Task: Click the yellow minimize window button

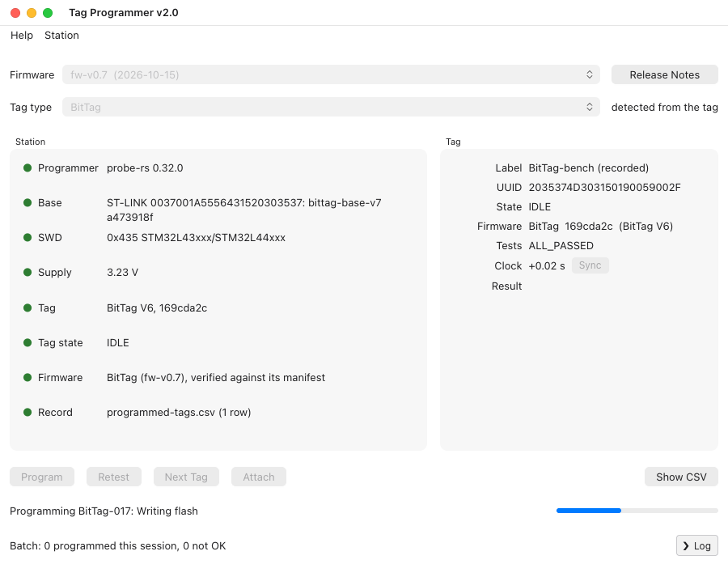Action: pos(32,13)
